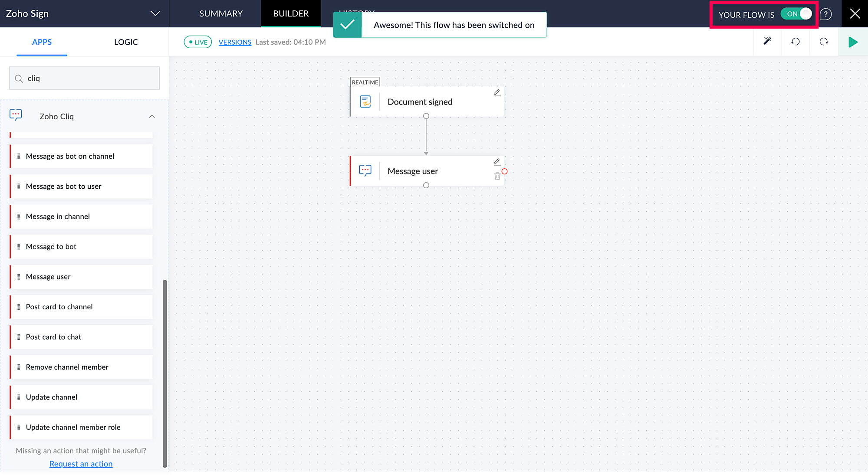Delete the Message user action trash icon
Screen dimensions: 868x475
click(497, 176)
